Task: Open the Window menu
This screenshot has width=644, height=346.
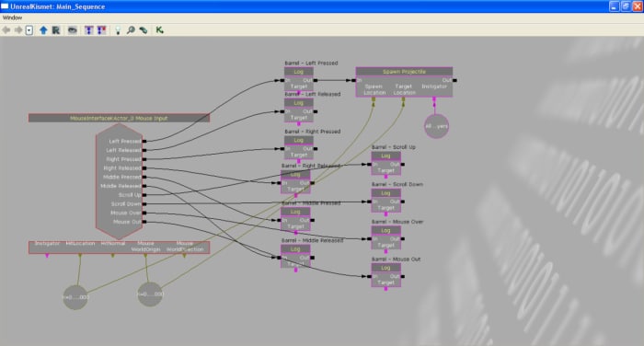Action: pyautogui.click(x=12, y=17)
